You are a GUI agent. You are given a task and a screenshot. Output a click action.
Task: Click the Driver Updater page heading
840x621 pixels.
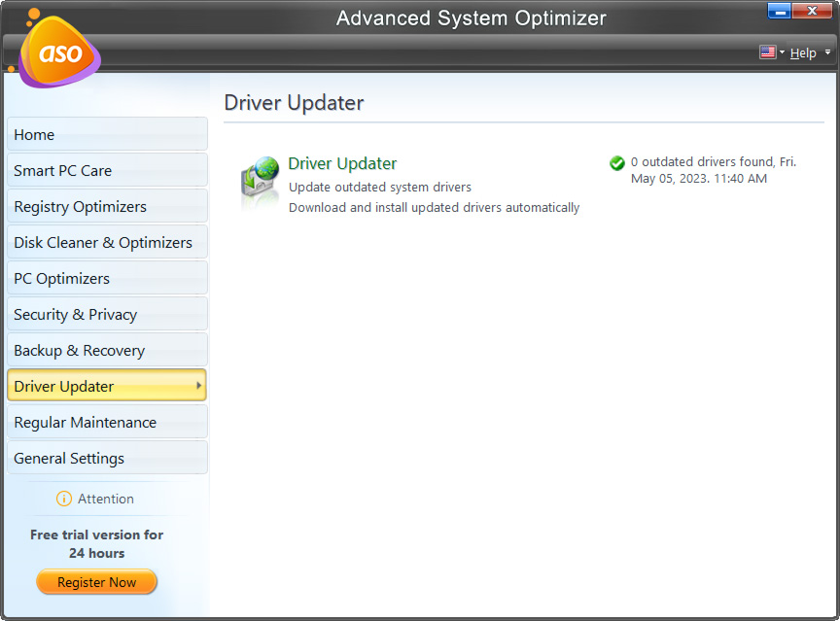pyautogui.click(x=294, y=102)
